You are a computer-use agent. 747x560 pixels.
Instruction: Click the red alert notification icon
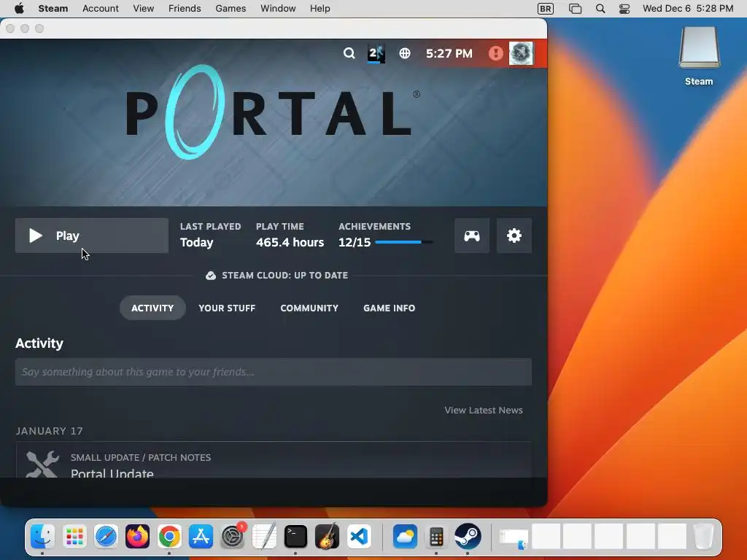point(495,53)
